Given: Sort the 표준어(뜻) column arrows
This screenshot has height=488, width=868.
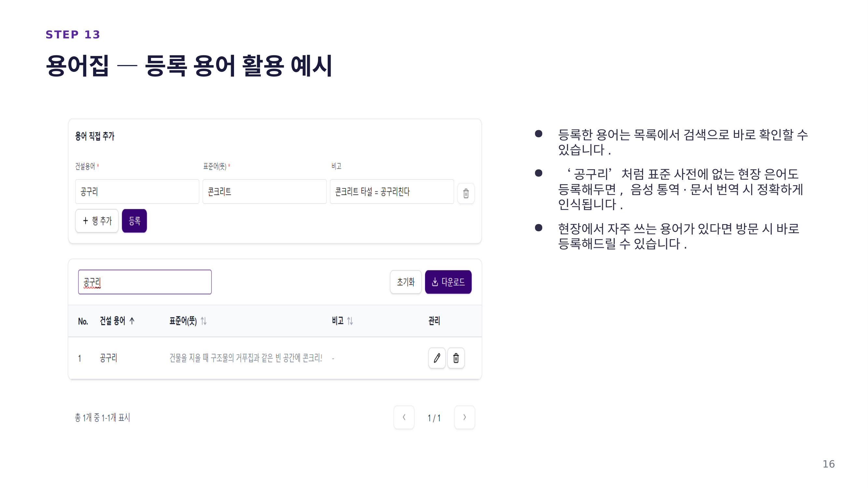Looking at the screenshot, I should pyautogui.click(x=203, y=321).
